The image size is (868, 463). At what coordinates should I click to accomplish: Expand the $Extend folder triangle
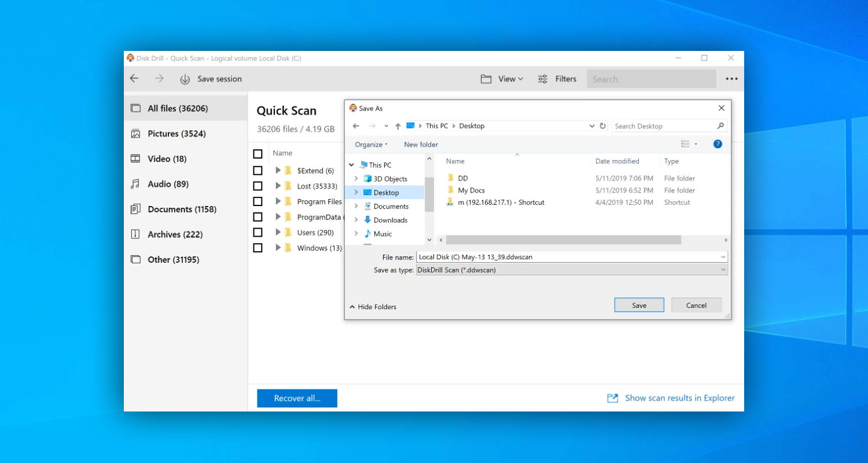278,170
